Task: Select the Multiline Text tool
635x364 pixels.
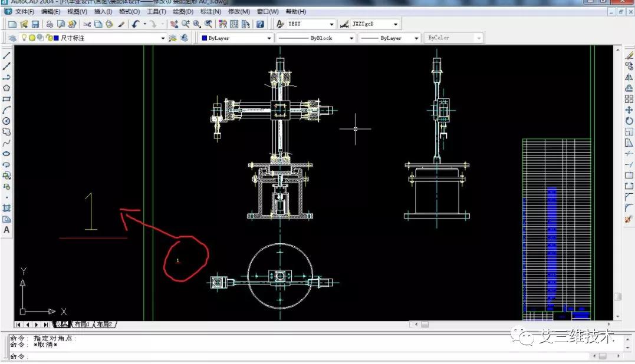Action: tap(7, 230)
